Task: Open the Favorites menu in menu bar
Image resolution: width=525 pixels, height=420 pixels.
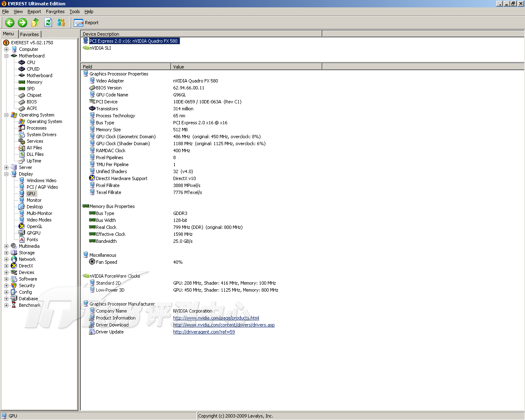Action: (x=55, y=11)
